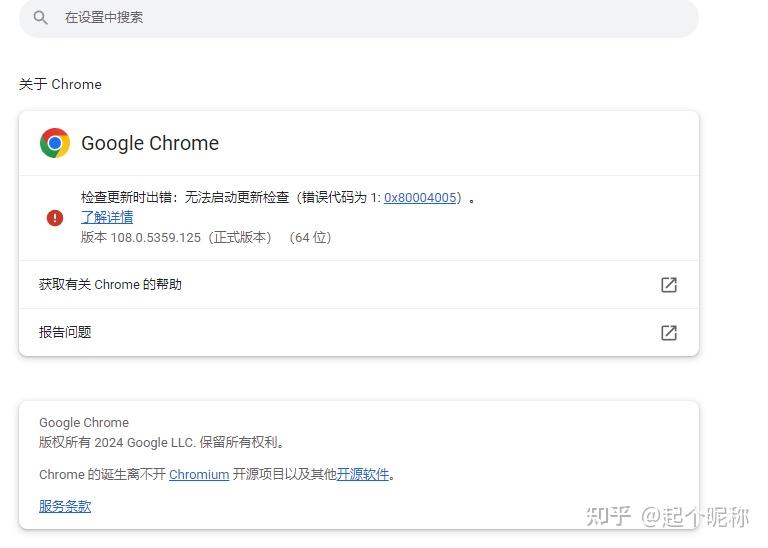This screenshot has width=768, height=548.
Task: Click the magnifier icon in settings search
Action: [40, 18]
